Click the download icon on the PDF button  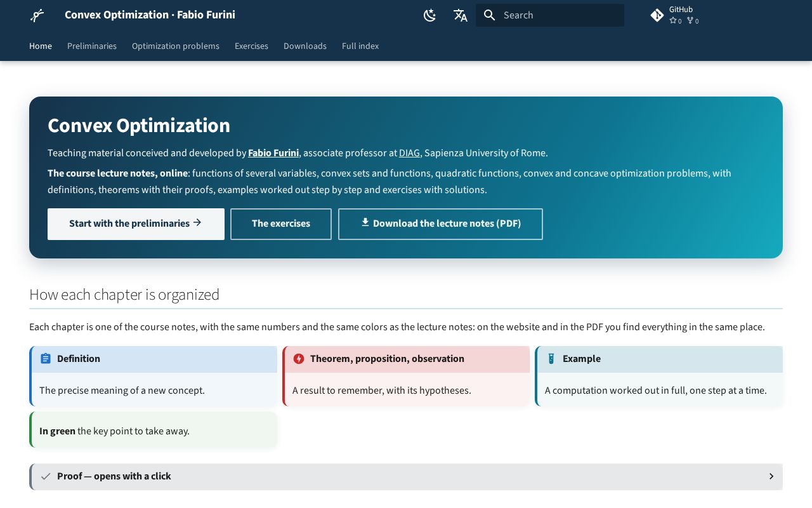click(x=365, y=222)
